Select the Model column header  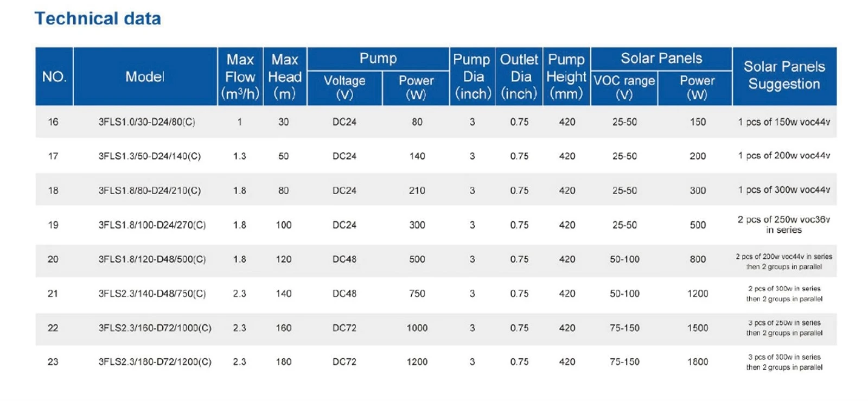[x=145, y=77]
